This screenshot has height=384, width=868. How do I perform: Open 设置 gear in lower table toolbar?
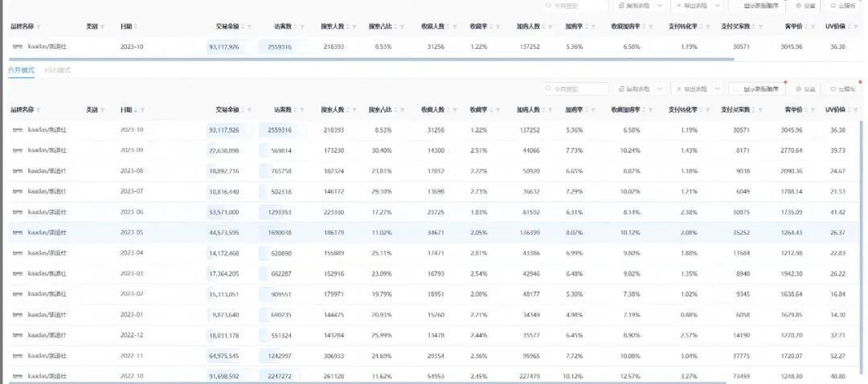(798, 89)
